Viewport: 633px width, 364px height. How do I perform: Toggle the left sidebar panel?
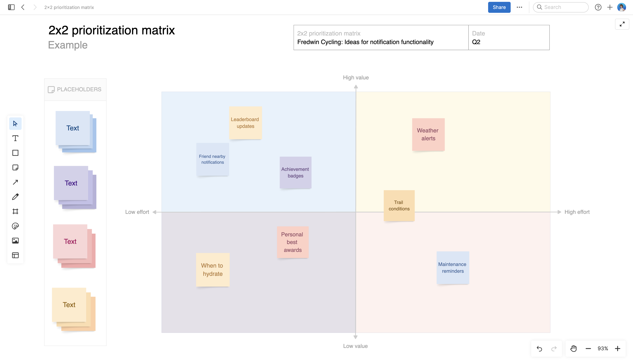click(x=11, y=7)
